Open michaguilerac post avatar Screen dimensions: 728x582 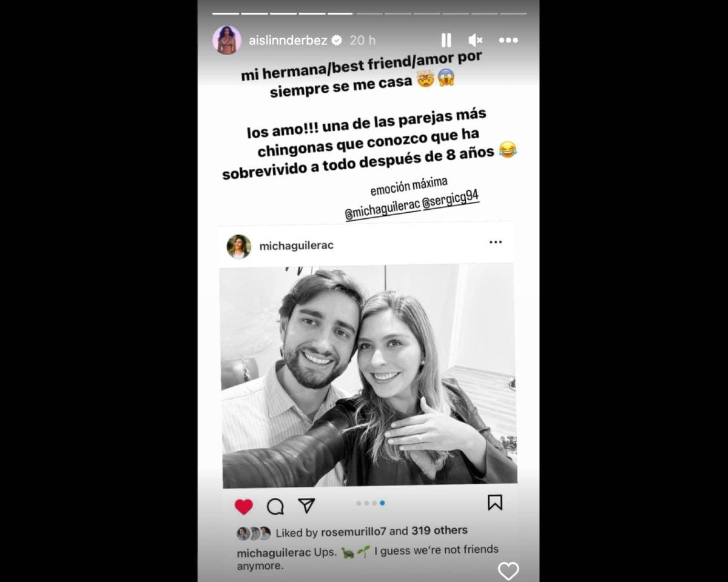(239, 246)
